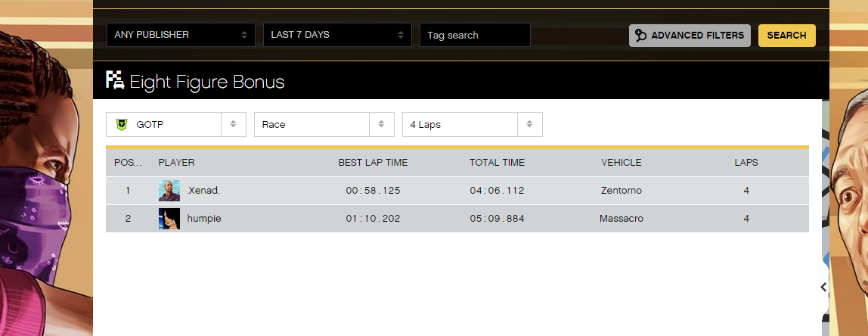Open .Xenad. player avatar

point(169,191)
